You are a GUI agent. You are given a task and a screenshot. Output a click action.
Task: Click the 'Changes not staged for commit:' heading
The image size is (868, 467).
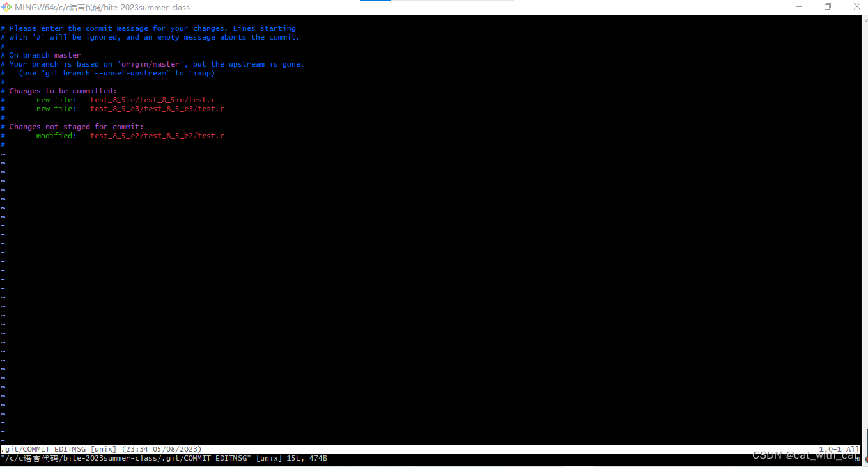[x=76, y=127]
